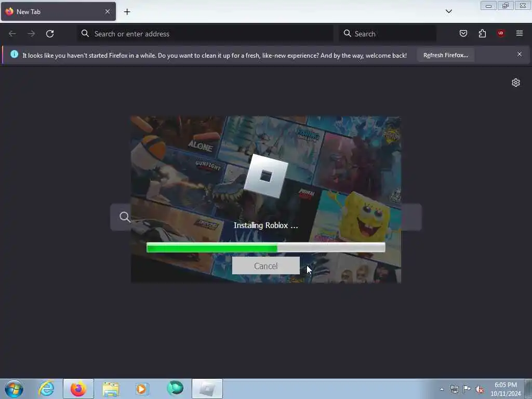
Task: Click the Refresh Firefox... button
Action: coord(445,55)
